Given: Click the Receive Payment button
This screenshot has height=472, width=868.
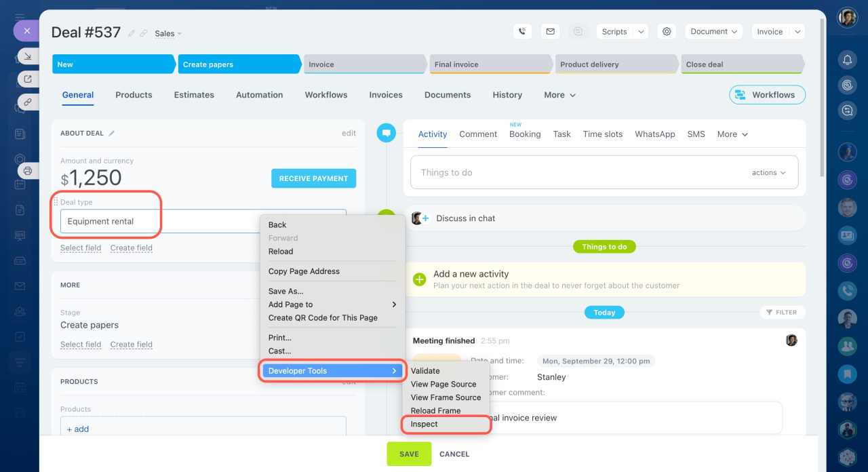Looking at the screenshot, I should tap(313, 178).
